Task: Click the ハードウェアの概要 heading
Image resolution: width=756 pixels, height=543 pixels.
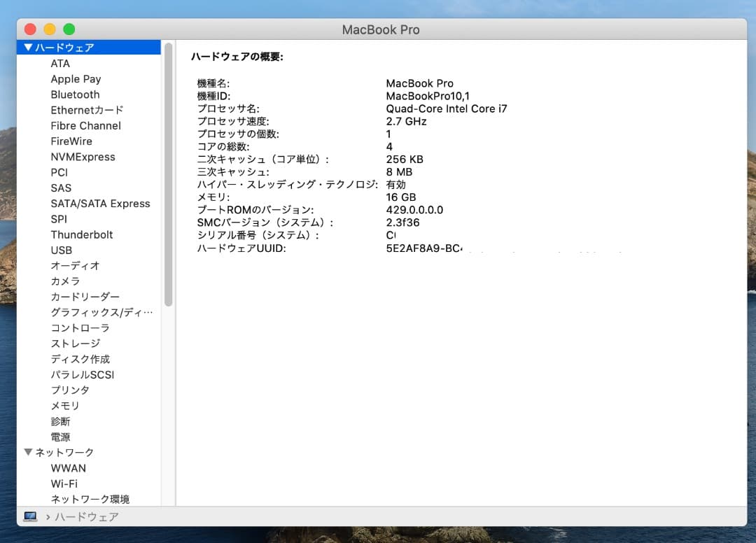Action: coord(237,57)
